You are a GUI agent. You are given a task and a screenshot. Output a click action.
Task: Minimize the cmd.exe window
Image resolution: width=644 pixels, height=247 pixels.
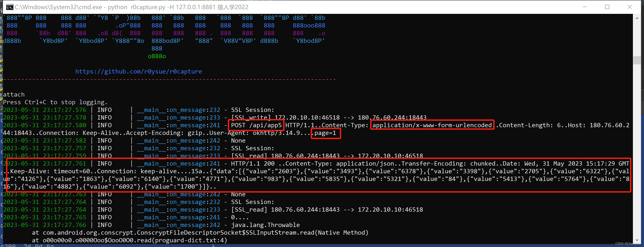coord(585,7)
